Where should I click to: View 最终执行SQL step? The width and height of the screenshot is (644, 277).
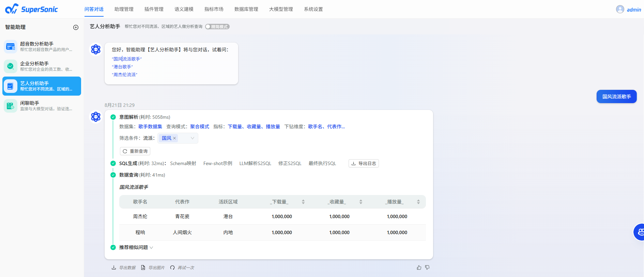point(322,163)
